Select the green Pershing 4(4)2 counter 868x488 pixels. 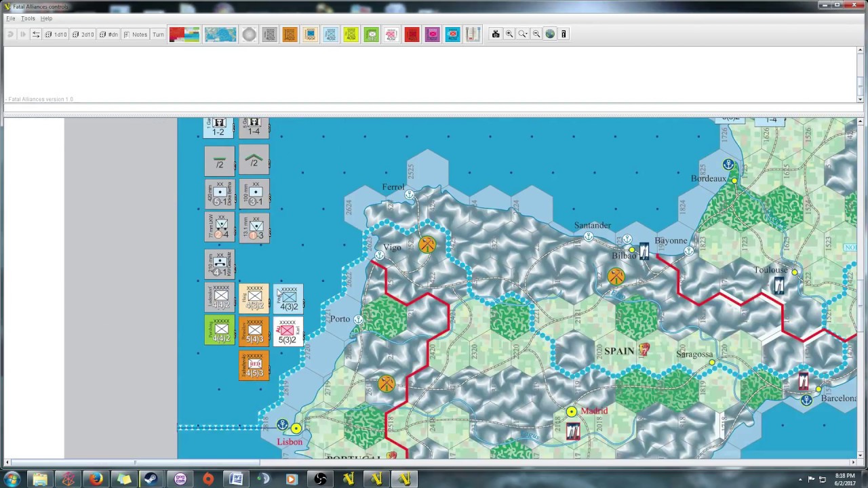pos(220,330)
